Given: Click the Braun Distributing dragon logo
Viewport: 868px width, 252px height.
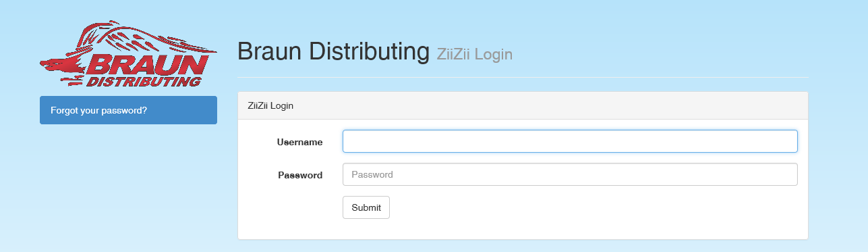Looking at the screenshot, I should [x=128, y=54].
